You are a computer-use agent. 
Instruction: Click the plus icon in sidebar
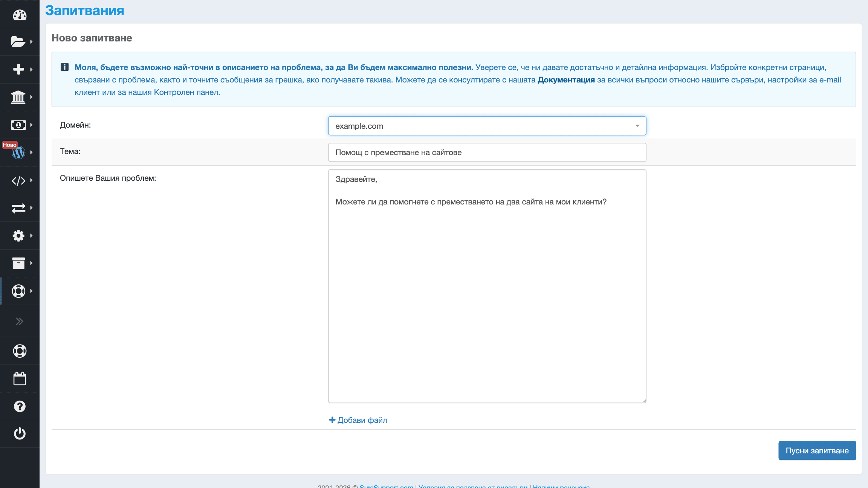point(18,69)
